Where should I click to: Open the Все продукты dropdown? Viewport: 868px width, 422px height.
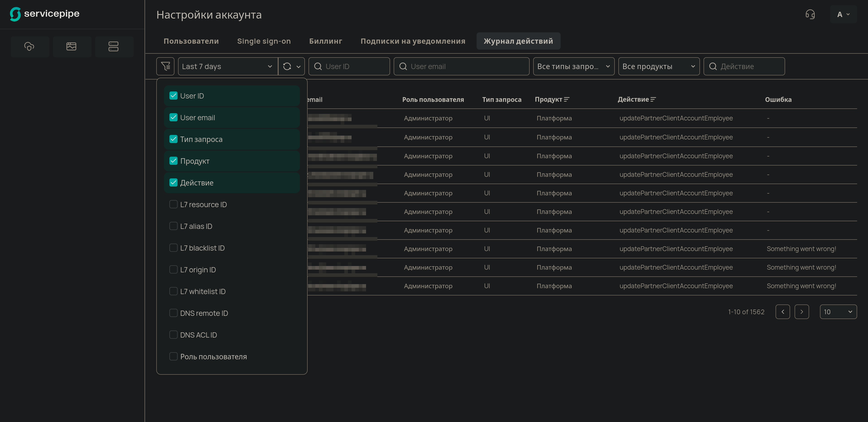(658, 66)
